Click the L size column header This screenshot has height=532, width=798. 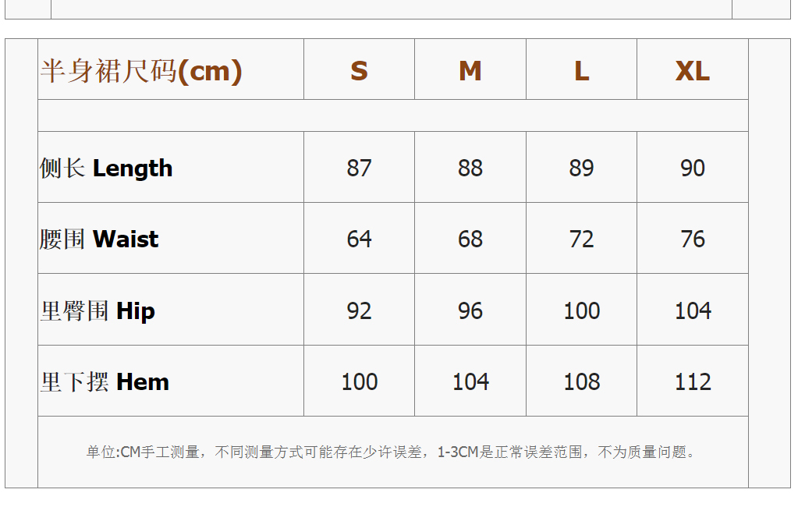pos(581,71)
